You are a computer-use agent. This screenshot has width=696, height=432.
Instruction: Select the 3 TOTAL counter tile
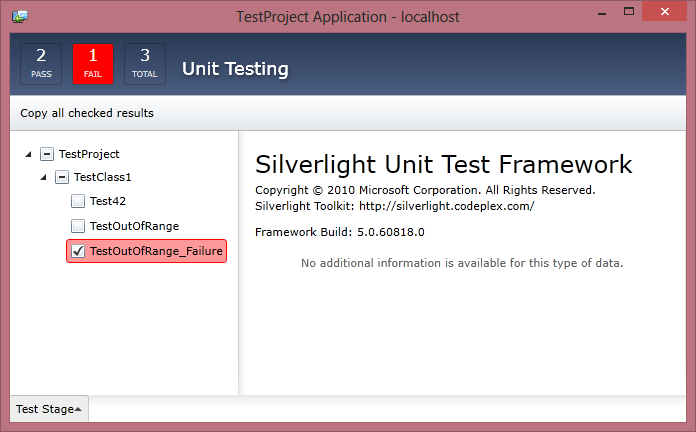coord(145,64)
